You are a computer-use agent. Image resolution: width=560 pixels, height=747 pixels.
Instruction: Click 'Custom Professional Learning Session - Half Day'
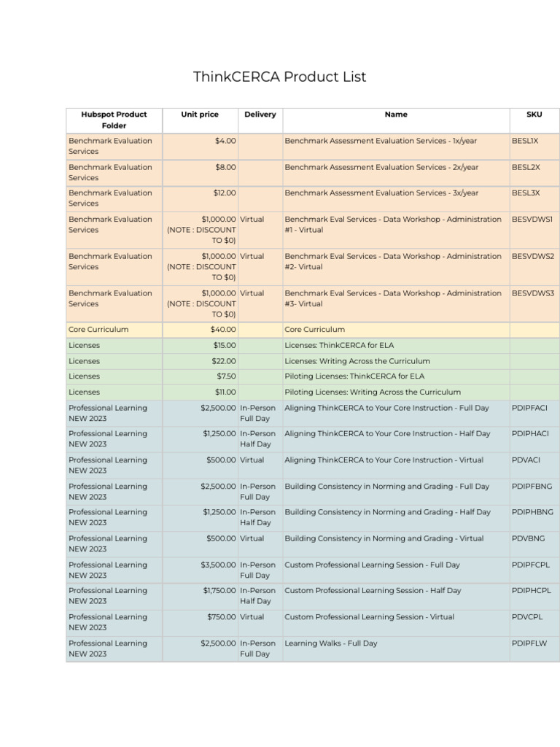pyautogui.click(x=373, y=591)
